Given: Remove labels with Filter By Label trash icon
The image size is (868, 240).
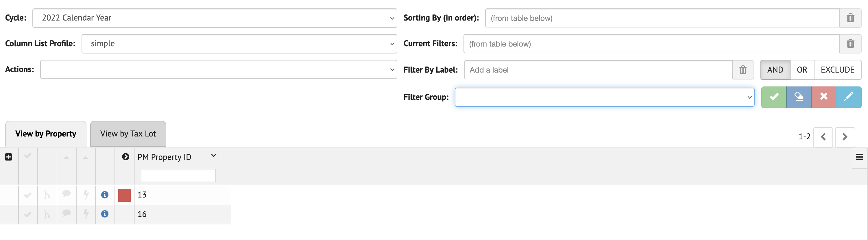Looking at the screenshot, I should (x=743, y=70).
